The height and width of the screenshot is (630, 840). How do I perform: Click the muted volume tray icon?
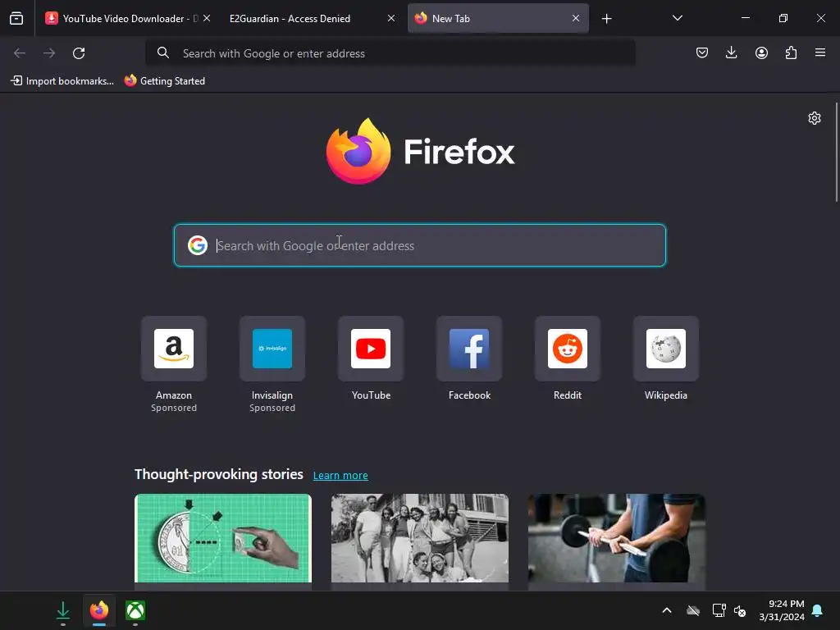pos(740,610)
